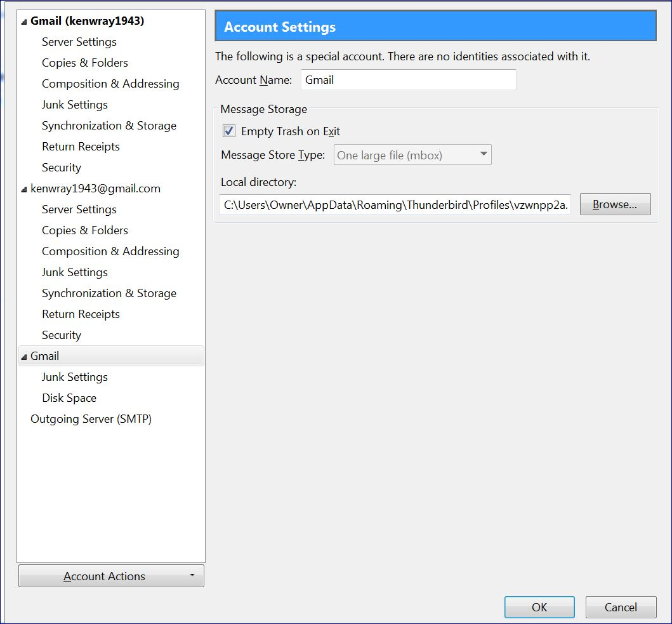
Task: Open Junk Settings under kenwray1943@gmail.com
Action: click(x=75, y=273)
